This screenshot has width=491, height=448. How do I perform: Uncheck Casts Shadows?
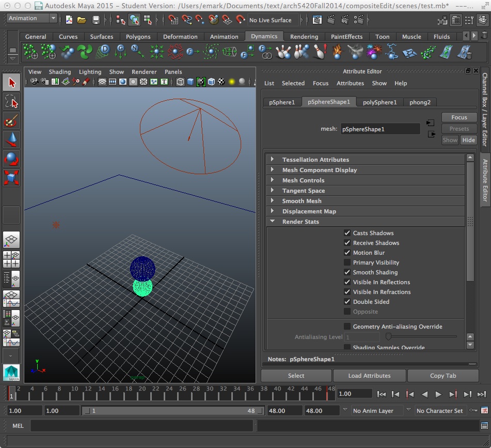pos(347,233)
